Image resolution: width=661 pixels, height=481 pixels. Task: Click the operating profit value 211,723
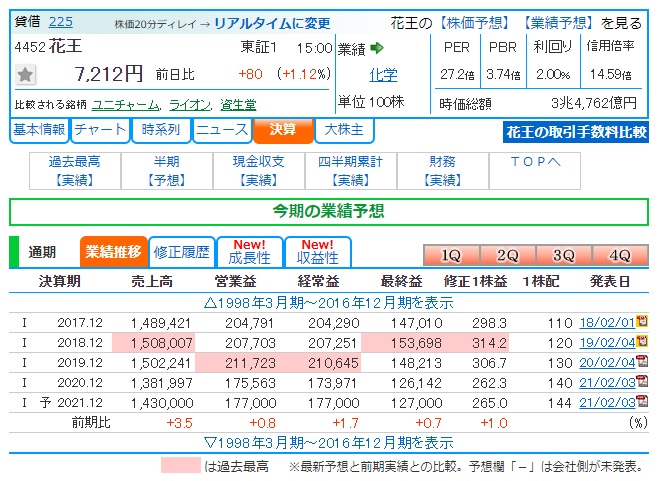click(x=250, y=363)
